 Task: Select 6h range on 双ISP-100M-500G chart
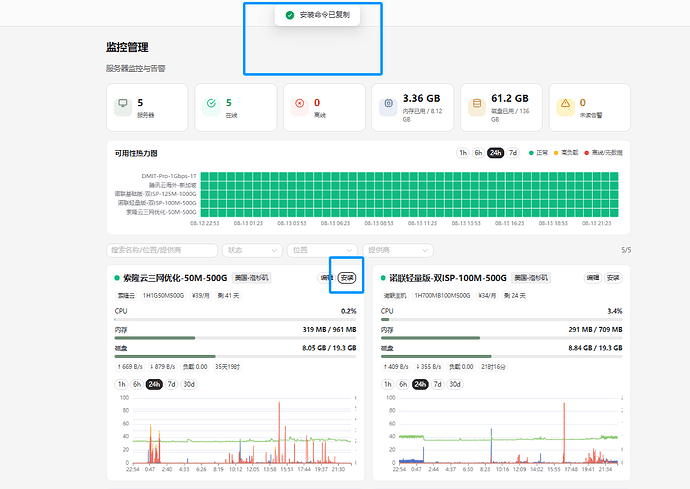(403, 384)
